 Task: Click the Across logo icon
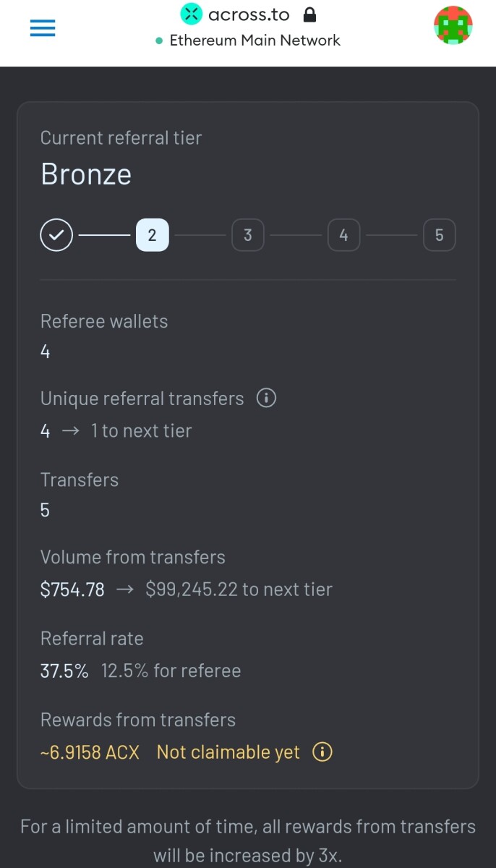click(191, 14)
